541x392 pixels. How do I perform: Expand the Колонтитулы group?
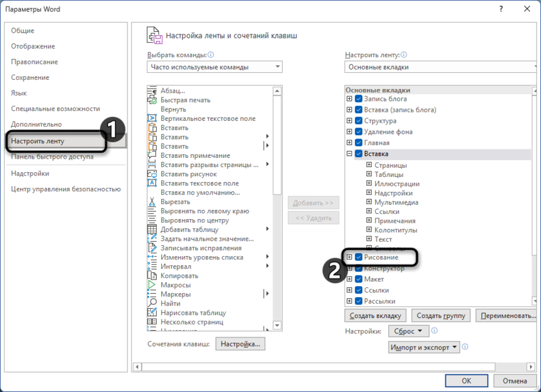tap(369, 229)
